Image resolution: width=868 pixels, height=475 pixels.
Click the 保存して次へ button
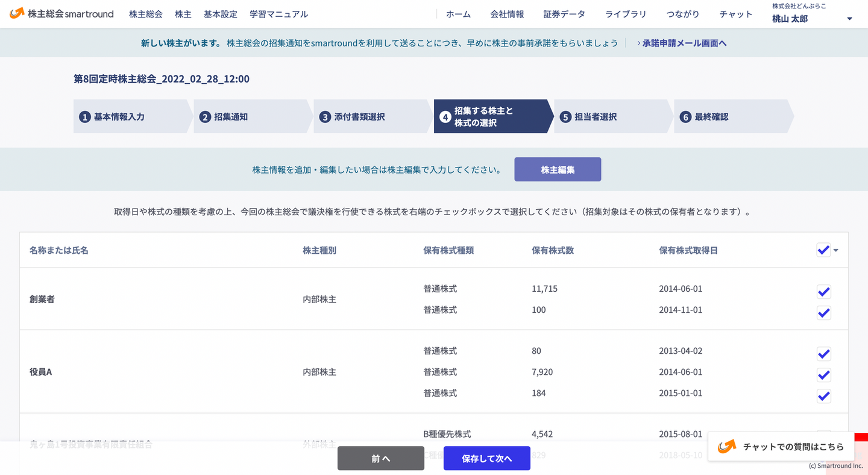pos(487,458)
